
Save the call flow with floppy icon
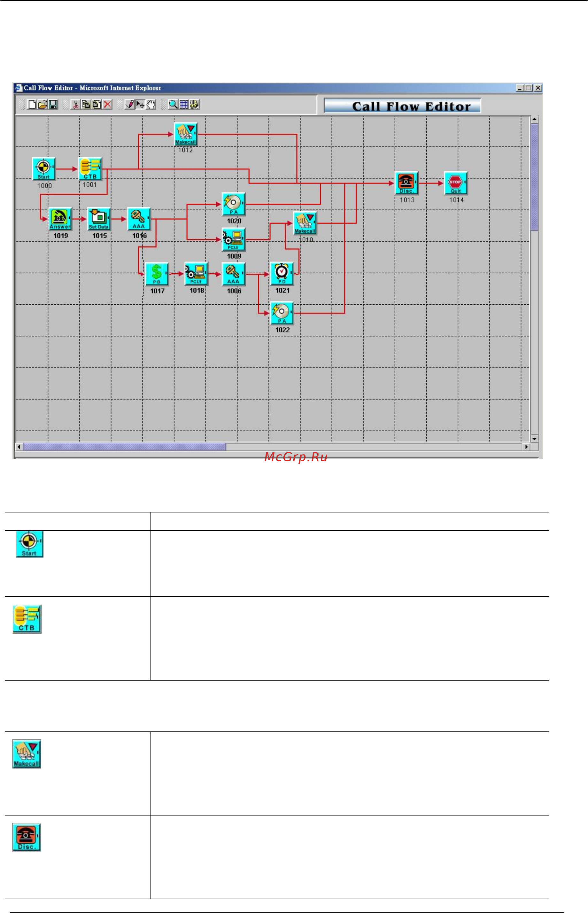pos(53,104)
